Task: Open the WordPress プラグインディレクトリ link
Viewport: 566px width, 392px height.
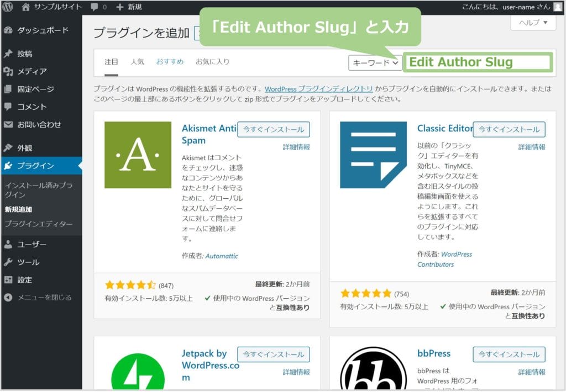Action: click(x=319, y=89)
